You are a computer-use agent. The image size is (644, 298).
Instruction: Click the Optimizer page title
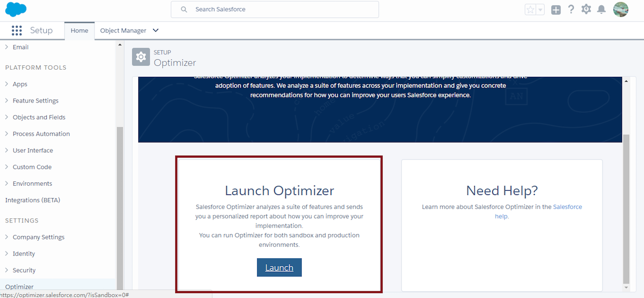pyautogui.click(x=175, y=63)
